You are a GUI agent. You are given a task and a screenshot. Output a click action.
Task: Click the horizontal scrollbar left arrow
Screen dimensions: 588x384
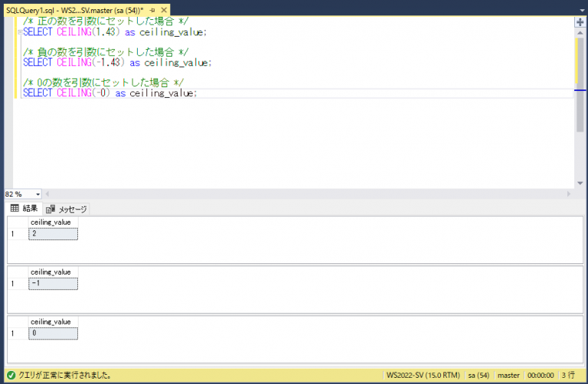[47, 194]
